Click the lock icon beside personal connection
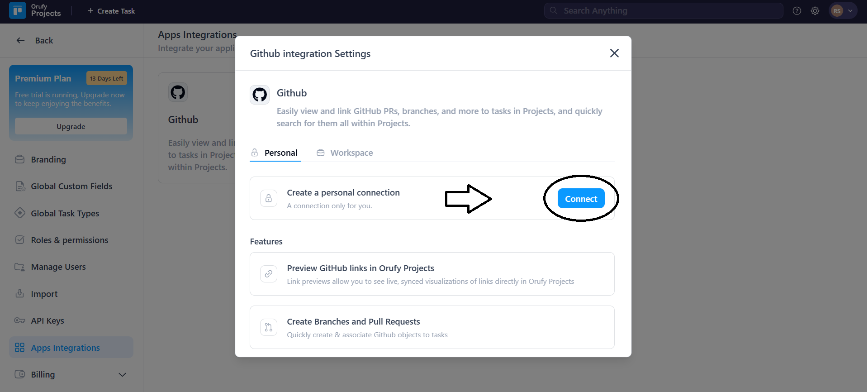 click(x=269, y=198)
